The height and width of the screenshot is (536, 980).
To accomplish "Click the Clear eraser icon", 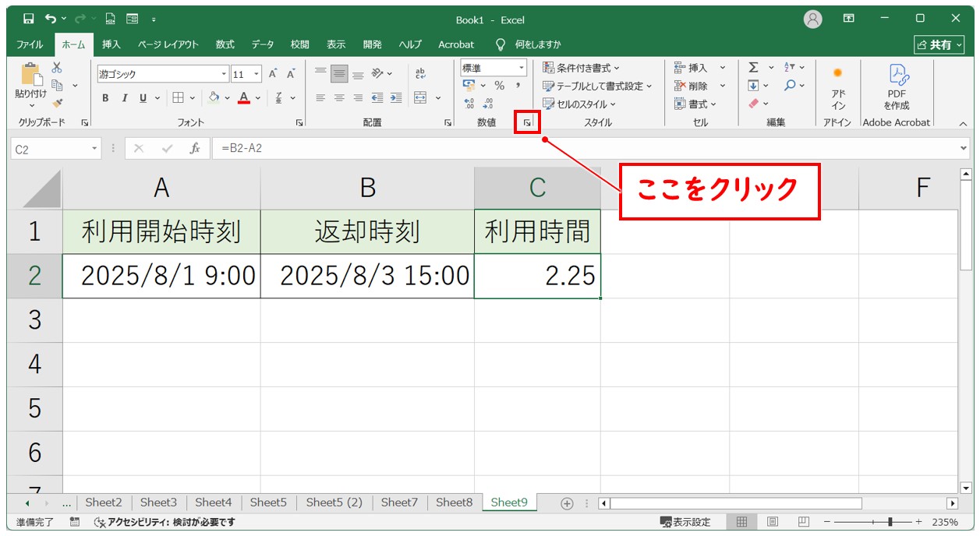I will (x=753, y=103).
